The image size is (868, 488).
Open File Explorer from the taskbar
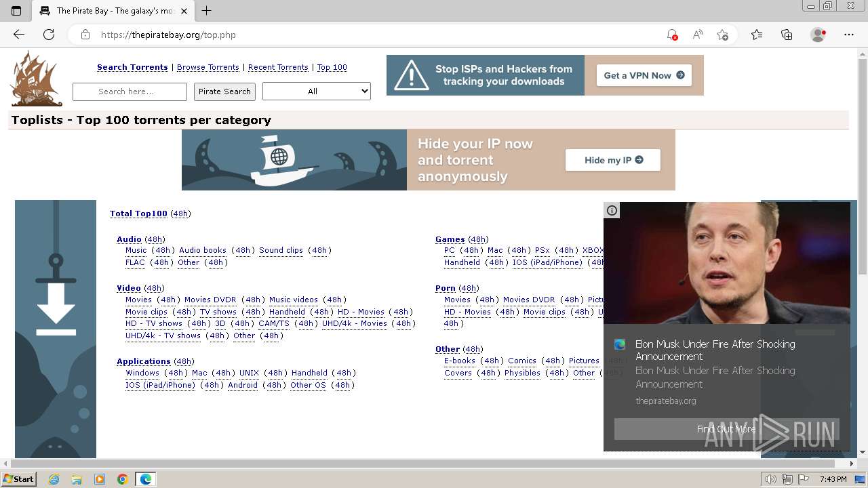[77, 479]
